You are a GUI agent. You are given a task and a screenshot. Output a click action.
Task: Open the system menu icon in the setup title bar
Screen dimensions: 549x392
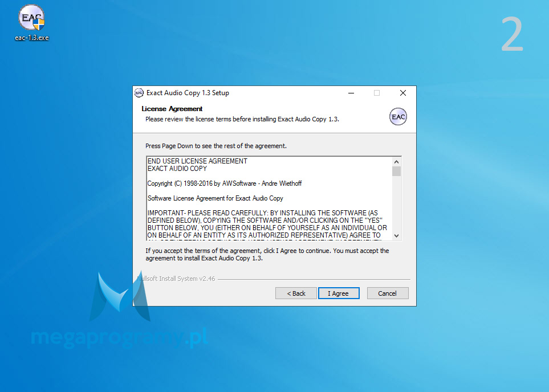point(139,93)
